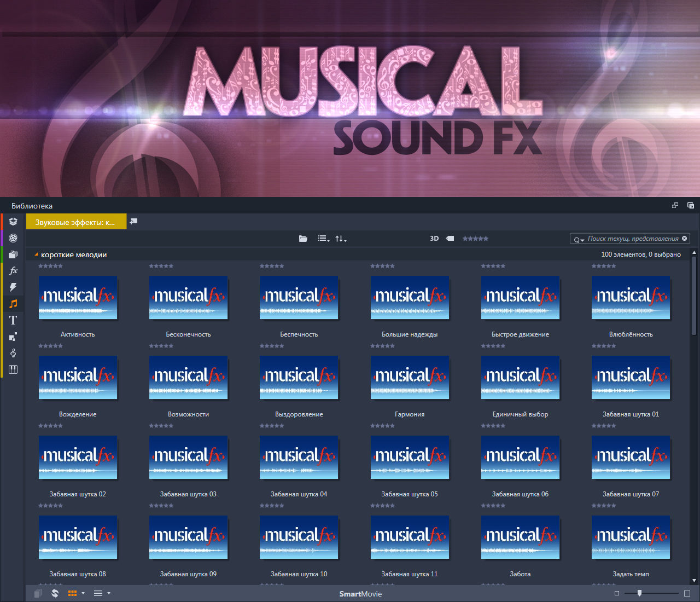Rate Активность using its stars
Viewport: 700px width, 602px height.
(x=50, y=266)
